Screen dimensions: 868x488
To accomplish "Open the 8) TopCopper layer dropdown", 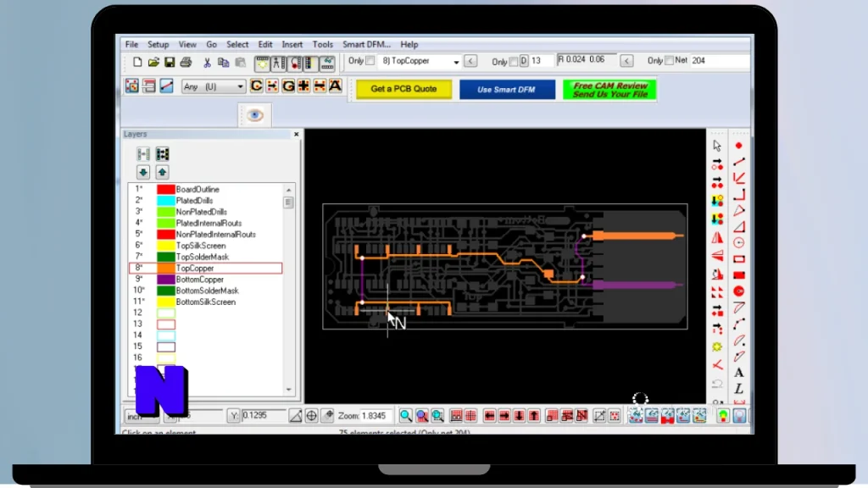I will click(x=456, y=62).
